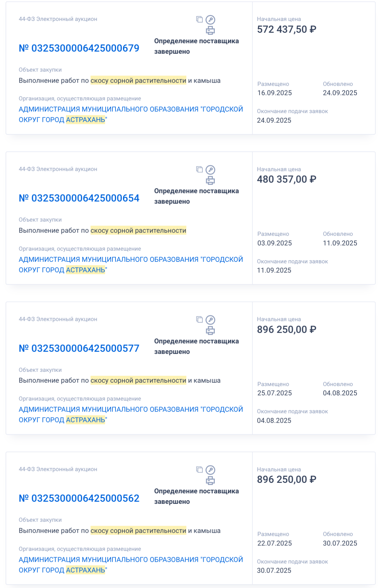380x588 pixels.
Task: Click stacked documents icon for auction 0325300006425000577
Action: 199,319
